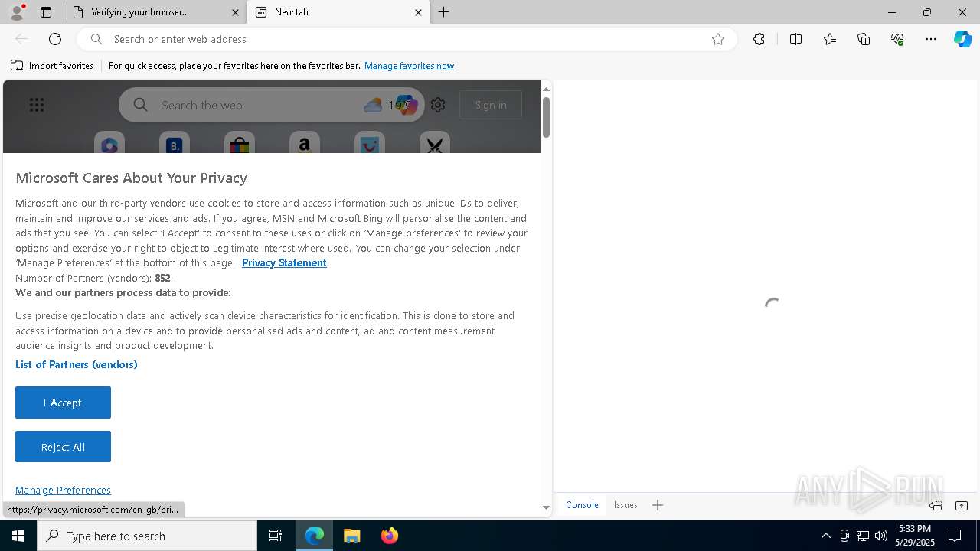Open the Windows Start menu
The height and width of the screenshot is (551, 980).
click(18, 536)
